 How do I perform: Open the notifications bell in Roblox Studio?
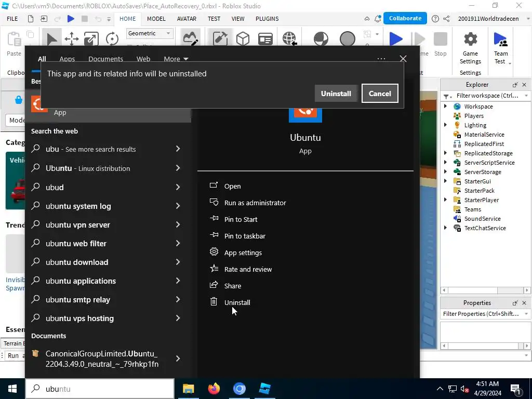377,19
